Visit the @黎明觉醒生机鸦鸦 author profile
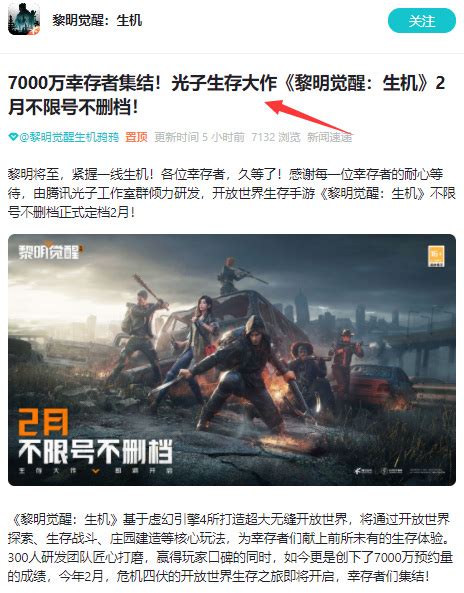 pos(69,137)
